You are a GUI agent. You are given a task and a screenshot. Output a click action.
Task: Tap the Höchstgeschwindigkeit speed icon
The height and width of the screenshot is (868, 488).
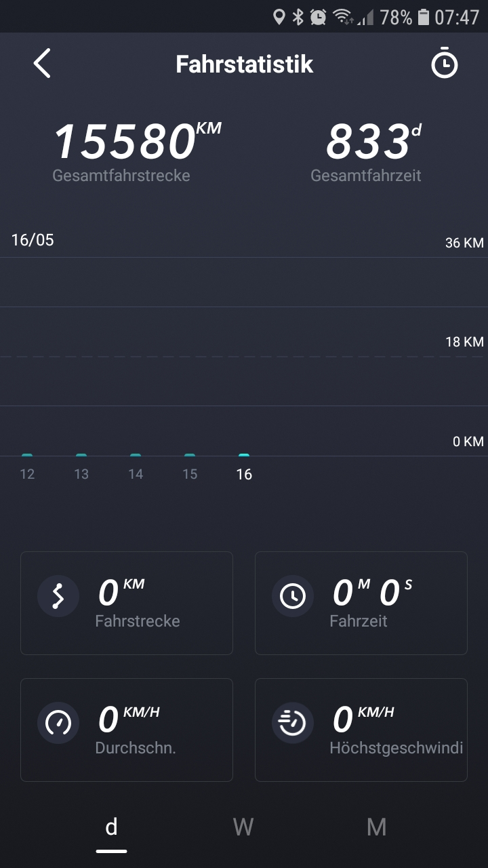point(293,723)
